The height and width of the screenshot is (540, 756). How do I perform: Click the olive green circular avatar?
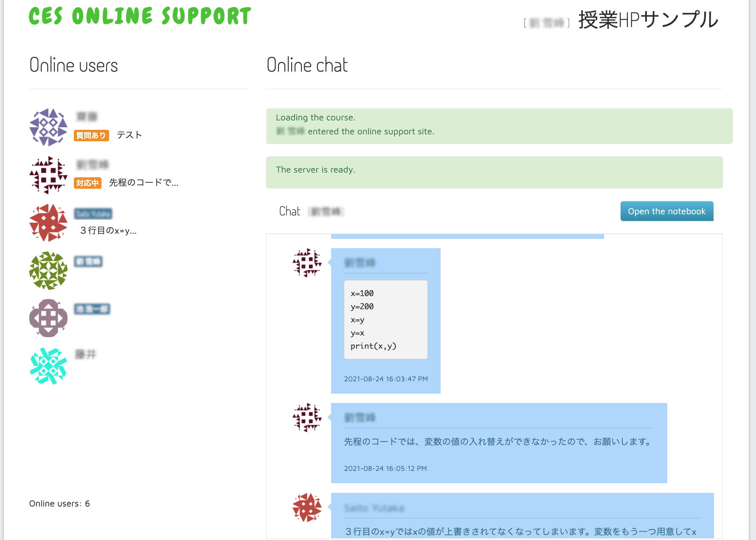(48, 271)
